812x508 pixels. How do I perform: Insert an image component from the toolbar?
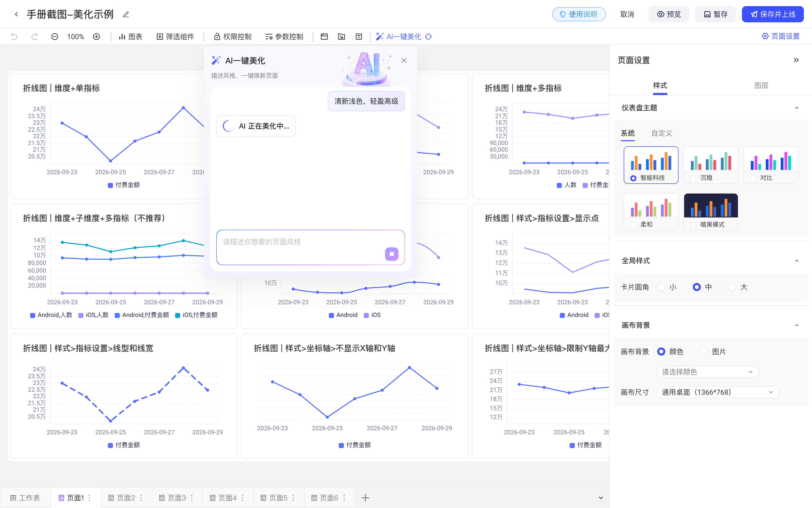(342, 36)
